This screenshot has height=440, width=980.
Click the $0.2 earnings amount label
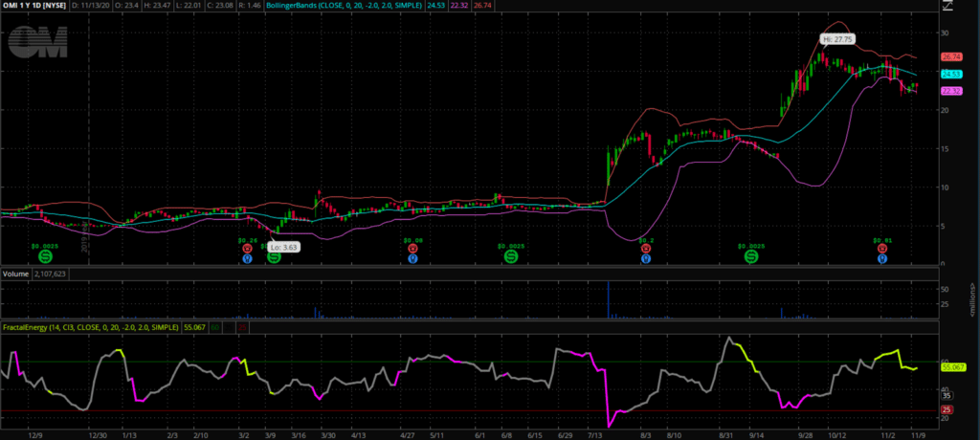tap(646, 239)
